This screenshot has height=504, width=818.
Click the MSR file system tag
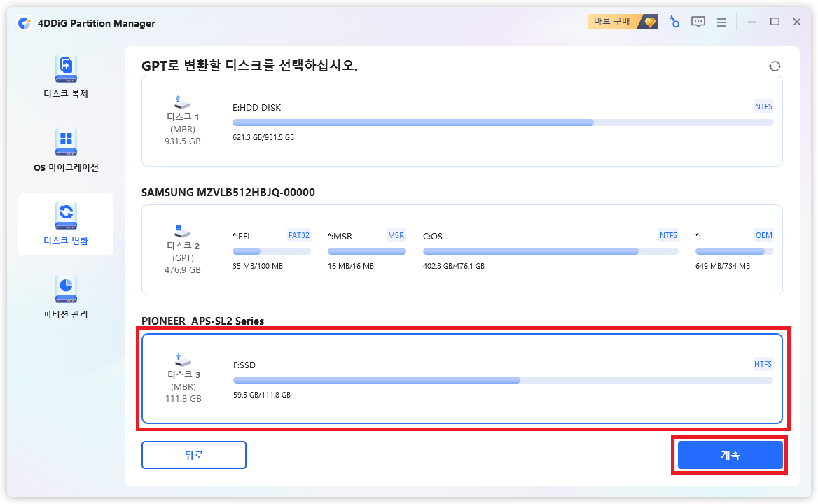pyautogui.click(x=396, y=235)
